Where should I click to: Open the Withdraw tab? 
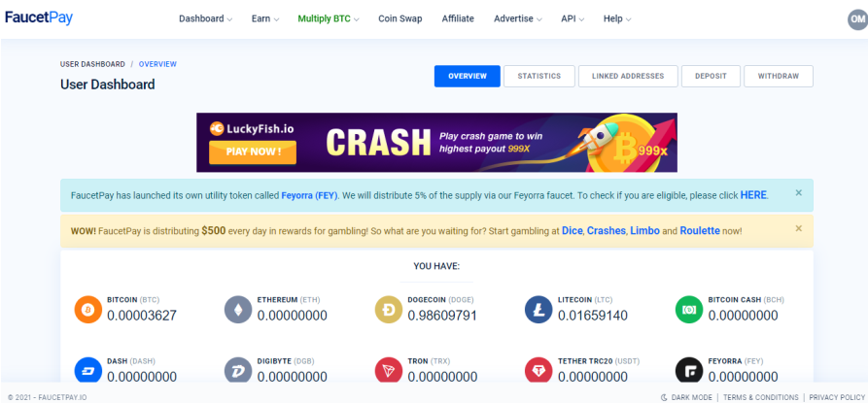(x=779, y=77)
